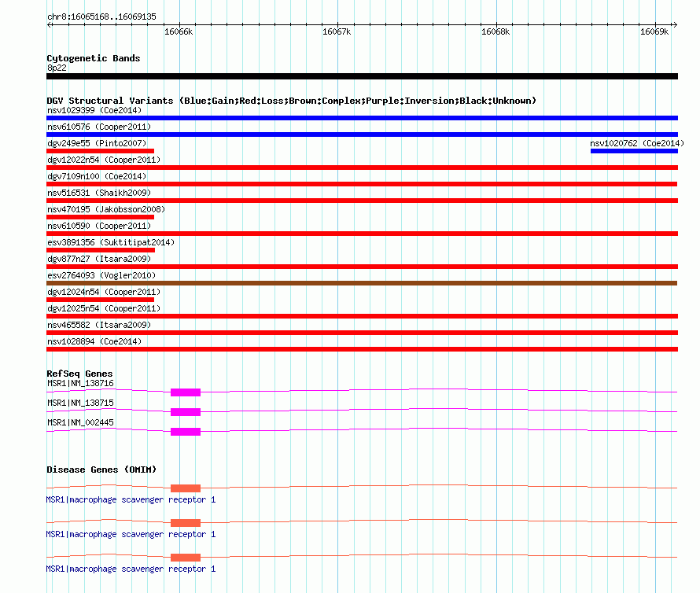Open the second MSR1|macrophage scavenger receptor 1 link
The width and height of the screenshot is (700, 593).
[x=131, y=535]
